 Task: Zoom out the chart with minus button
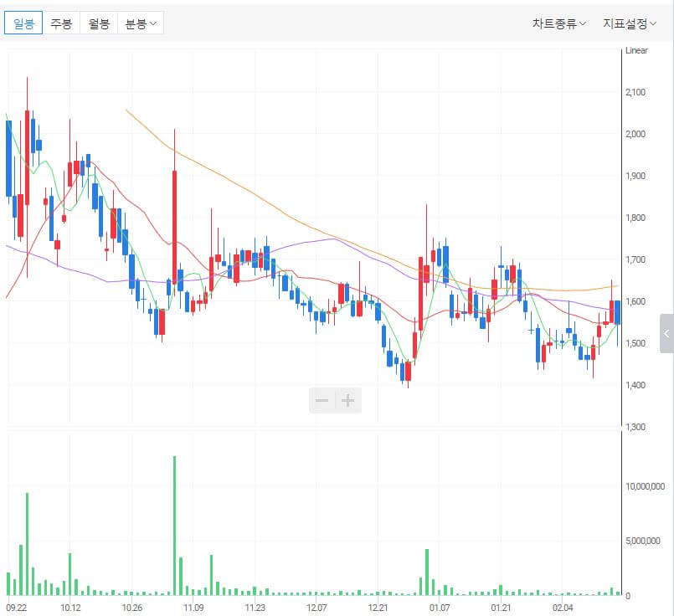pos(322,400)
